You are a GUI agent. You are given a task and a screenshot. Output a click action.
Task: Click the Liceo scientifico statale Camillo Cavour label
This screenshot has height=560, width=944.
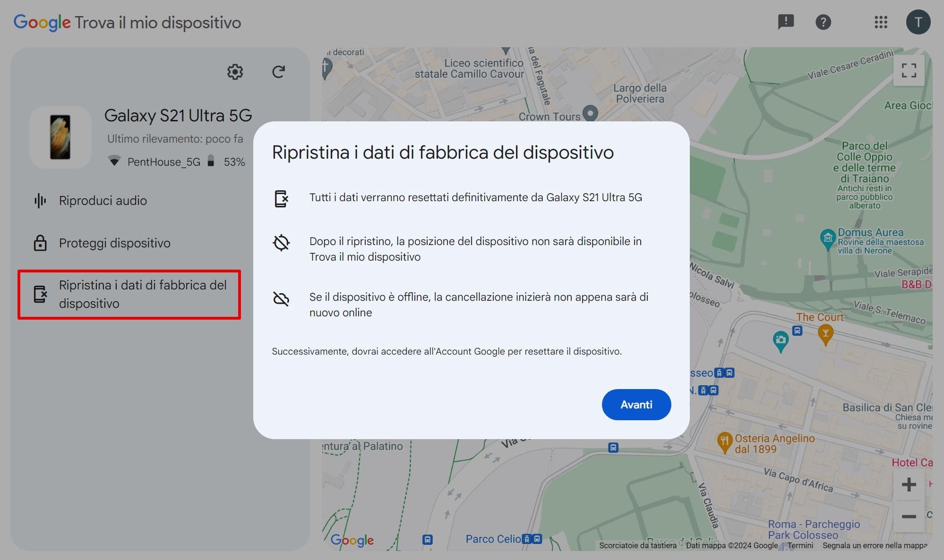[469, 68]
